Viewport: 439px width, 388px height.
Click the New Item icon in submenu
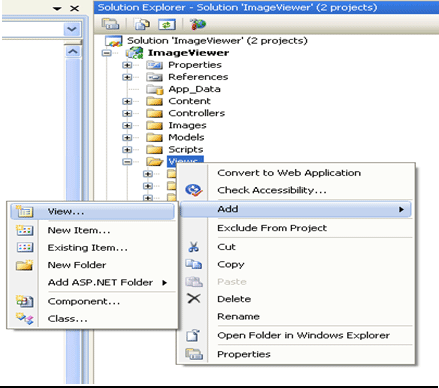click(24, 230)
